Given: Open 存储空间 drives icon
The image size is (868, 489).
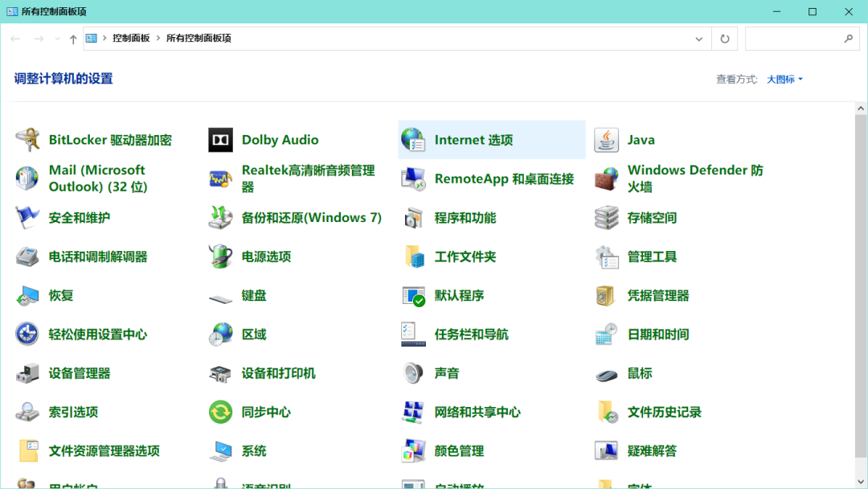Looking at the screenshot, I should 606,218.
